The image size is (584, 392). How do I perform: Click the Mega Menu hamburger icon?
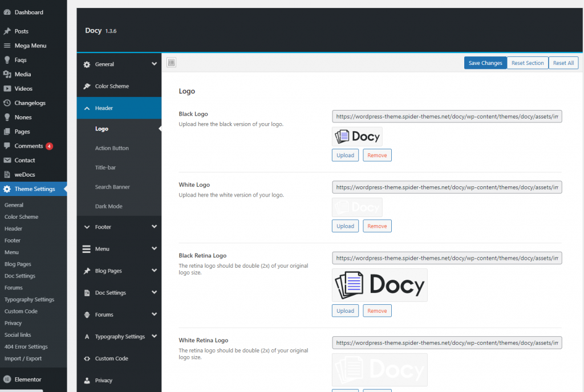[x=7, y=46]
